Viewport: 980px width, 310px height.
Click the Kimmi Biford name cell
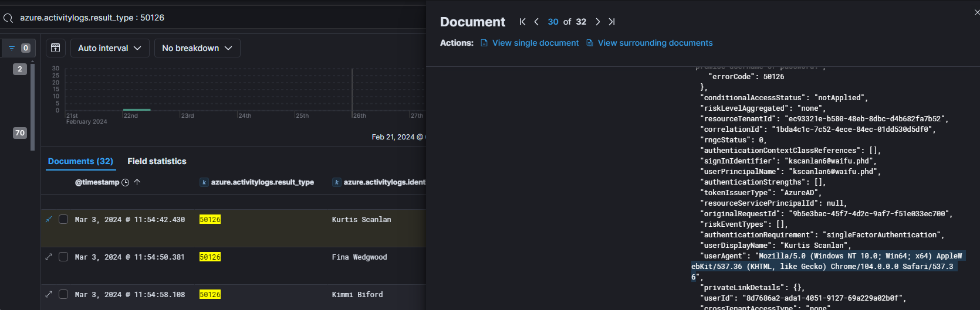[357, 295]
